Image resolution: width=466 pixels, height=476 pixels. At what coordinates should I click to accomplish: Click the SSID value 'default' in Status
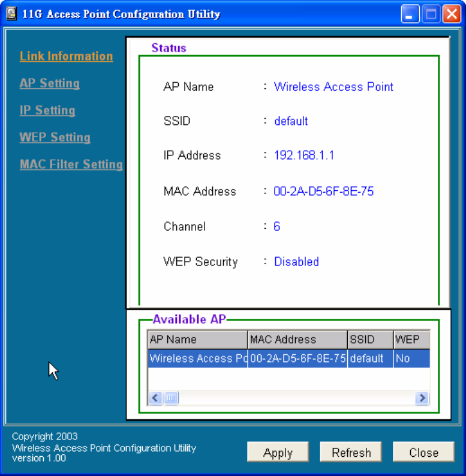(291, 121)
